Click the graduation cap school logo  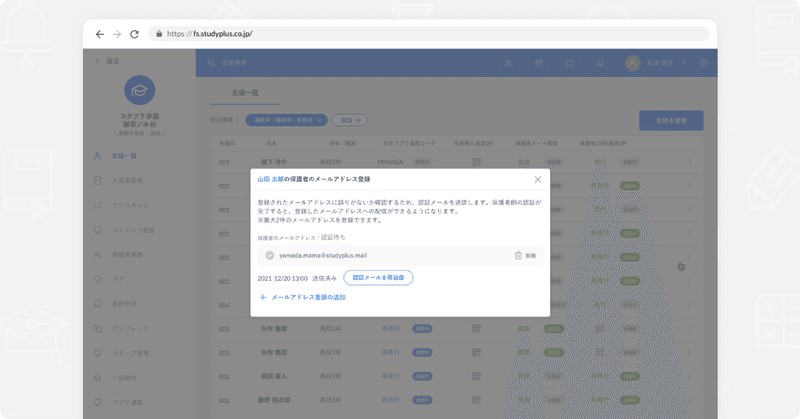139,90
